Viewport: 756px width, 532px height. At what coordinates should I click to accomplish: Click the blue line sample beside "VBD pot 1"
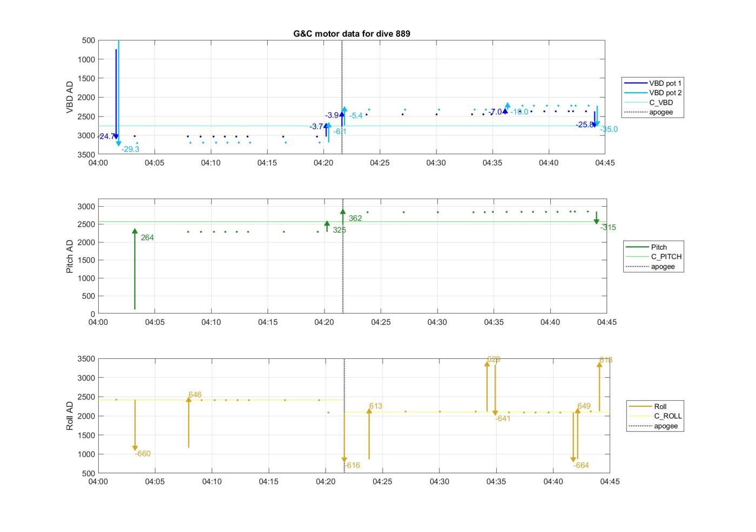[x=636, y=83]
